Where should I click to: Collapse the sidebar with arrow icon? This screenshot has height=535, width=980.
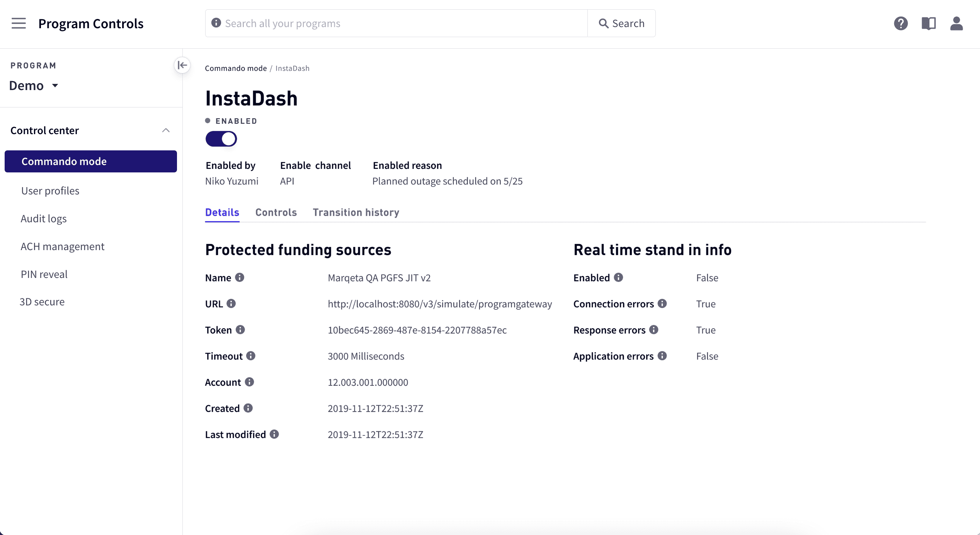tap(182, 65)
